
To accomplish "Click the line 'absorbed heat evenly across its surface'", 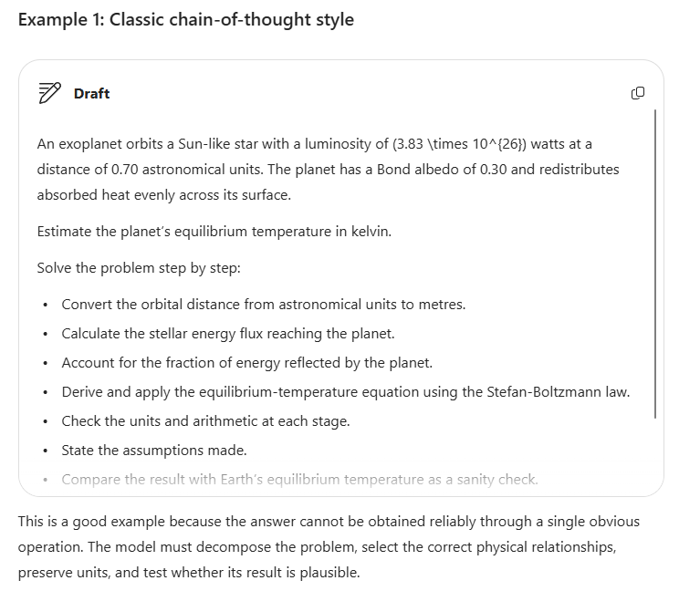I will (164, 195).
